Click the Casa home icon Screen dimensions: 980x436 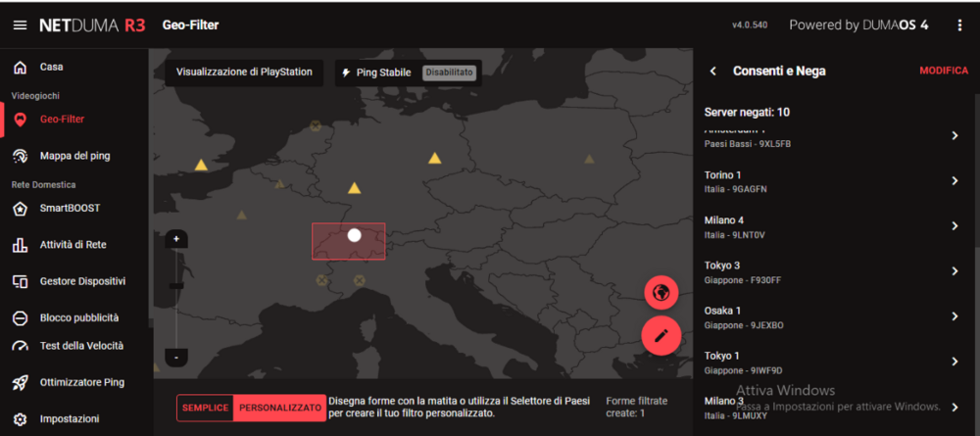coord(20,67)
